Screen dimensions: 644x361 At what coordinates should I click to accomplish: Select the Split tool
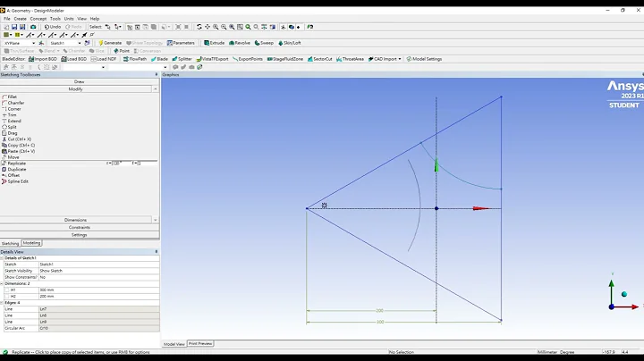[10, 127]
